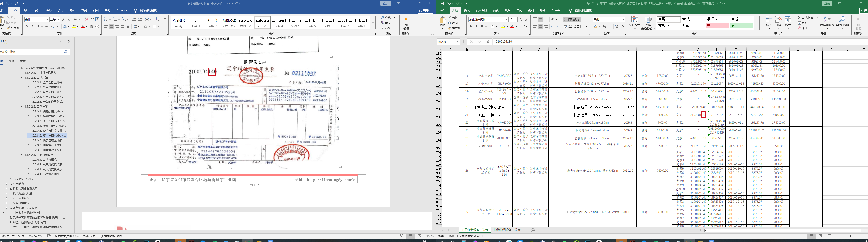
Task: Toggle Italic in the Word ribbon
Action: [32, 26]
